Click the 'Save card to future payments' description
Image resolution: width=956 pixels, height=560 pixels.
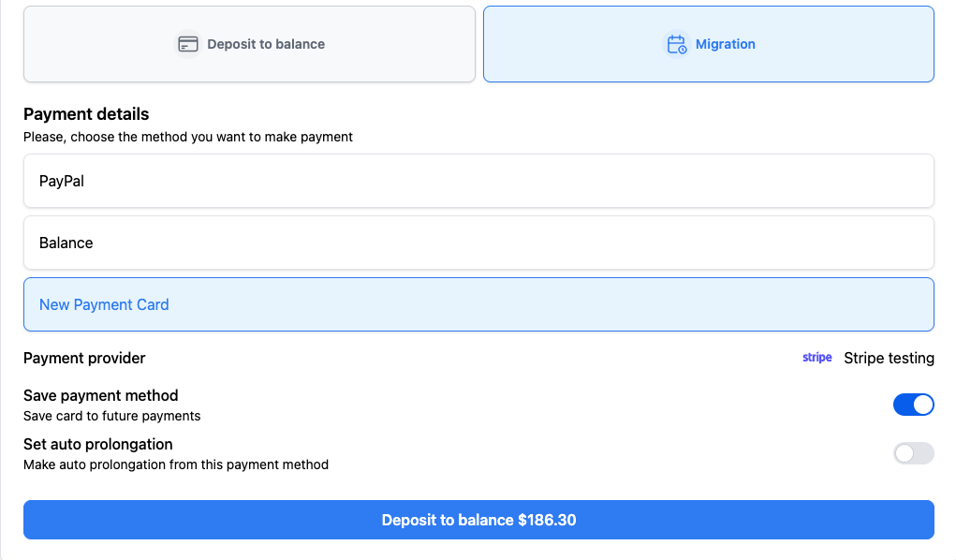click(111, 416)
